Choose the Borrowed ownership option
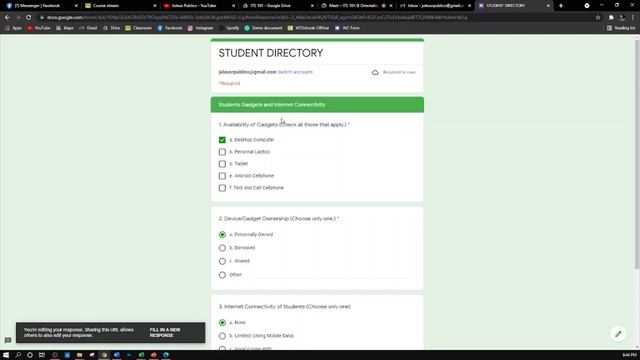Image resolution: width=640 pixels, height=360 pixels. (x=222, y=248)
